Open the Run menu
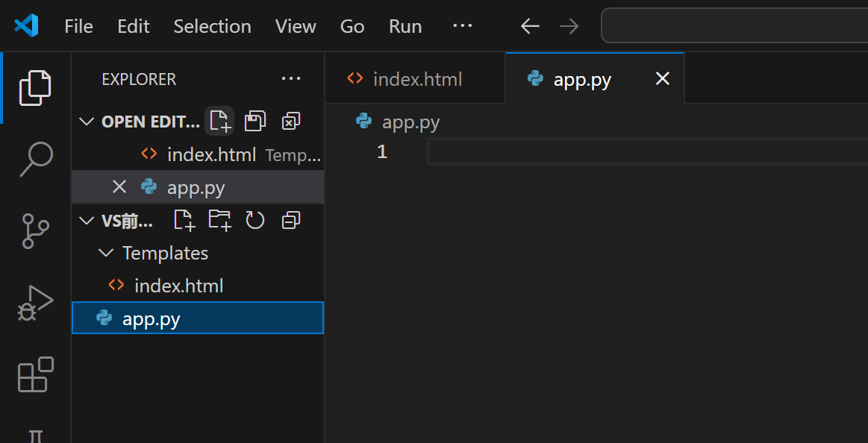868x443 pixels. point(405,26)
